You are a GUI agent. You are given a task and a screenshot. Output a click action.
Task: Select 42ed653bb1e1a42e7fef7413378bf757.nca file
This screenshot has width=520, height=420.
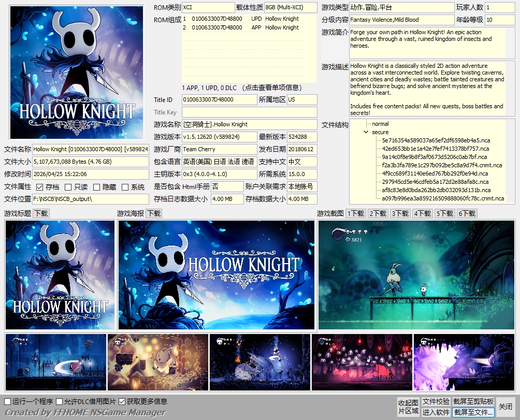click(435, 149)
